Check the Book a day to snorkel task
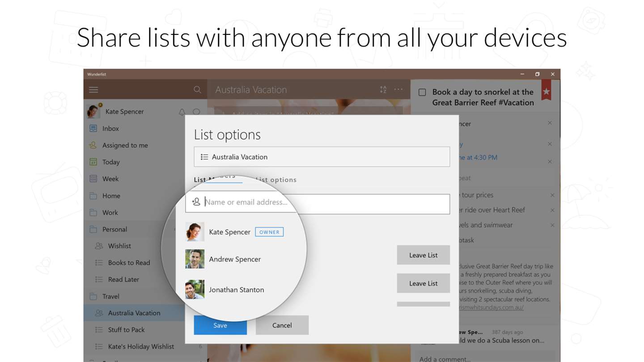This screenshot has width=644, height=362. pyautogui.click(x=422, y=93)
